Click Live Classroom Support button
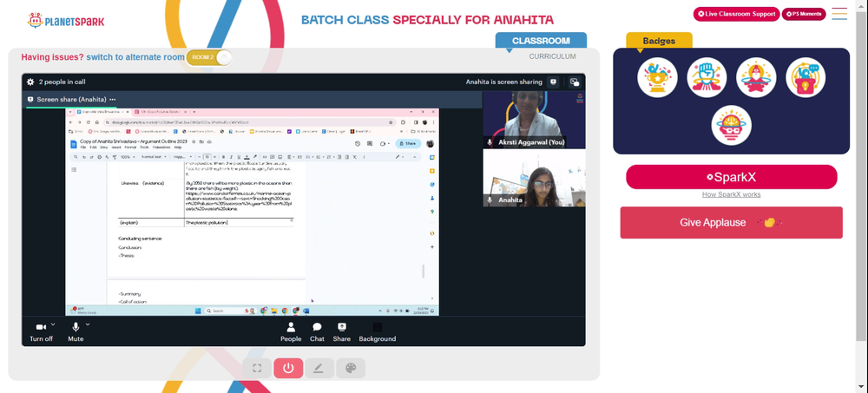The image size is (868, 393). (x=736, y=14)
